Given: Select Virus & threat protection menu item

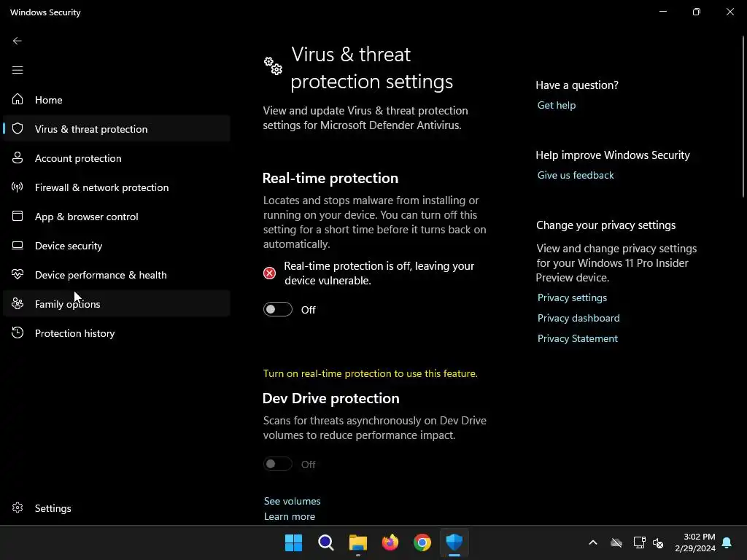Looking at the screenshot, I should (x=116, y=128).
